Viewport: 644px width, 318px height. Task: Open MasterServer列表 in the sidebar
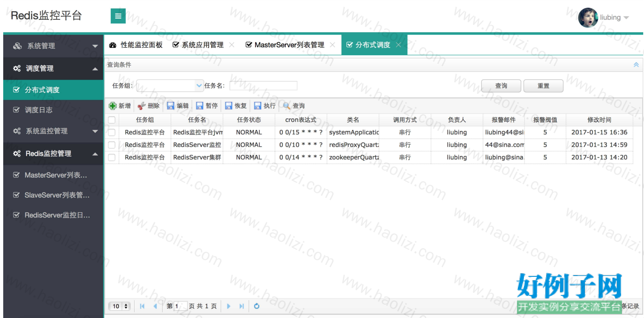coord(53,175)
